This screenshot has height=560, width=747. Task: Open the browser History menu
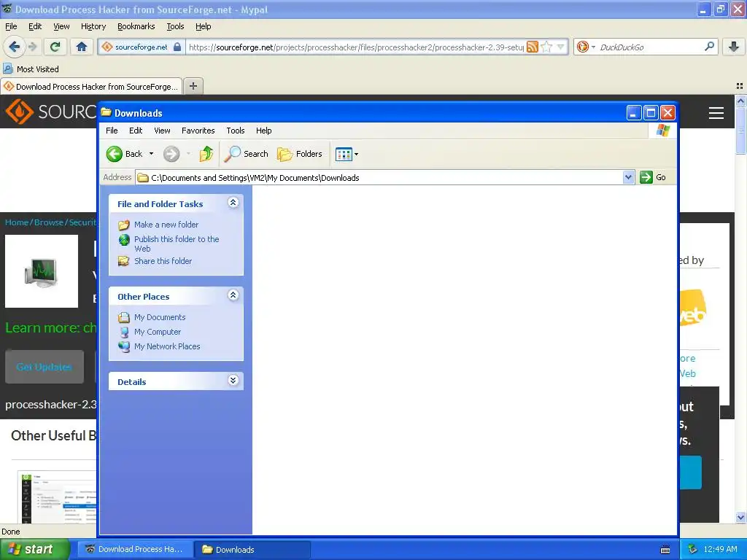93,27
